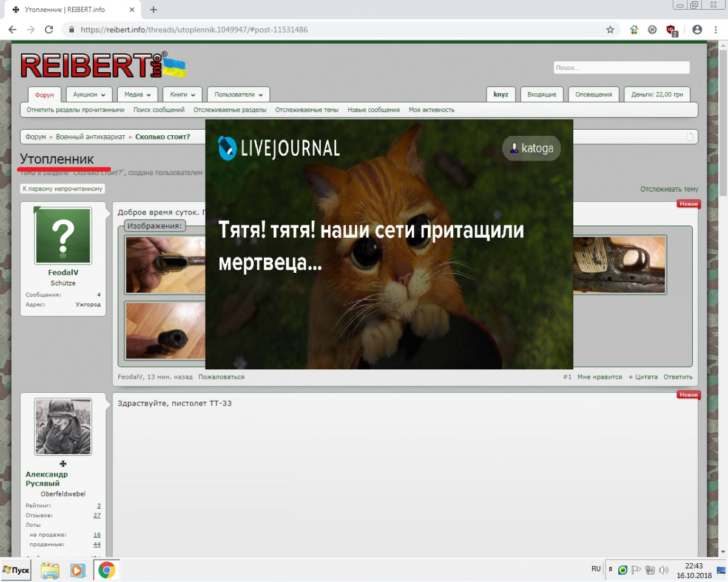Screen dimensions: 728x582
Task: Expand the Медиа dropdown menu
Action: [x=138, y=95]
